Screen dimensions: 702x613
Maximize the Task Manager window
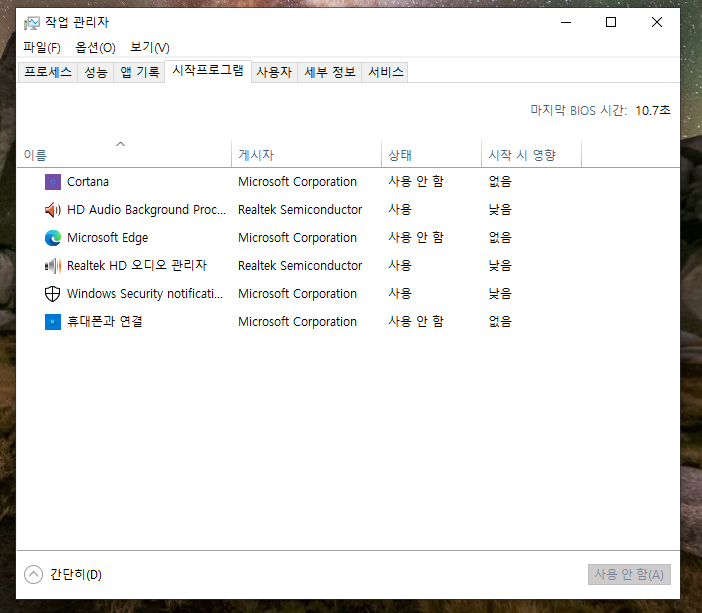coord(611,22)
